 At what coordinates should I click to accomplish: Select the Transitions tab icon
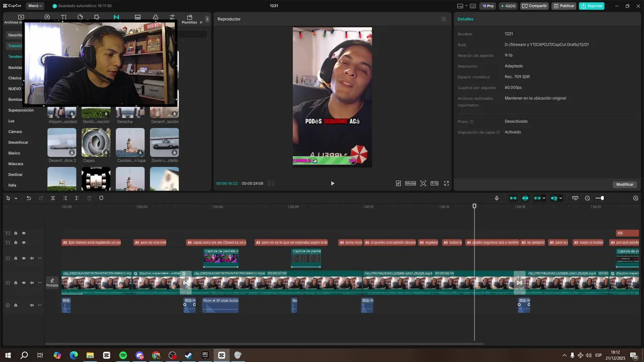click(116, 17)
